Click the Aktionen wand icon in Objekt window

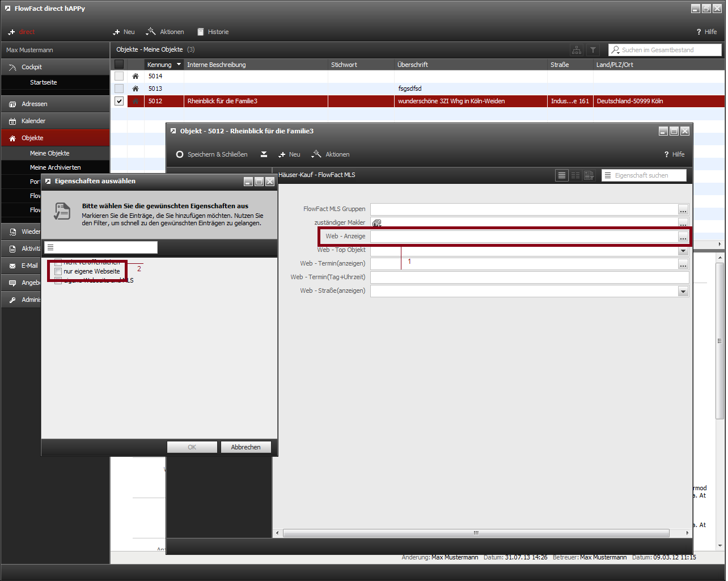pyautogui.click(x=316, y=154)
